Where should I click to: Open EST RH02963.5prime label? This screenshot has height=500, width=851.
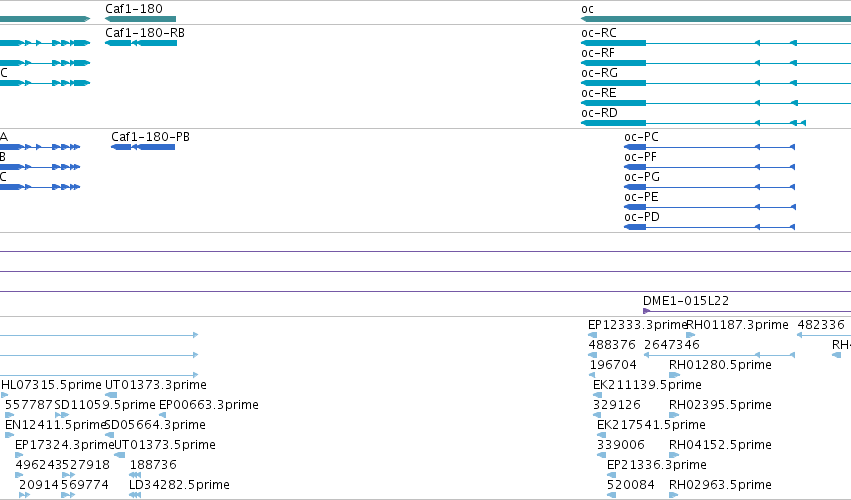pos(720,485)
